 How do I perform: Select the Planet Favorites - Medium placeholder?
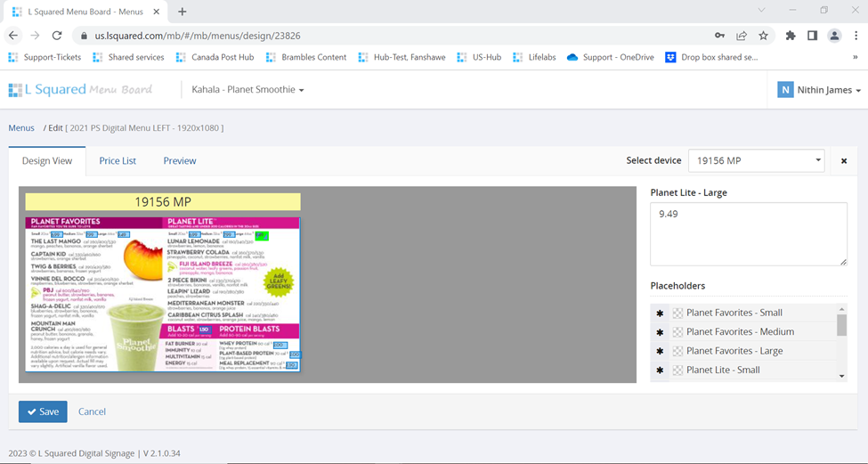740,331
